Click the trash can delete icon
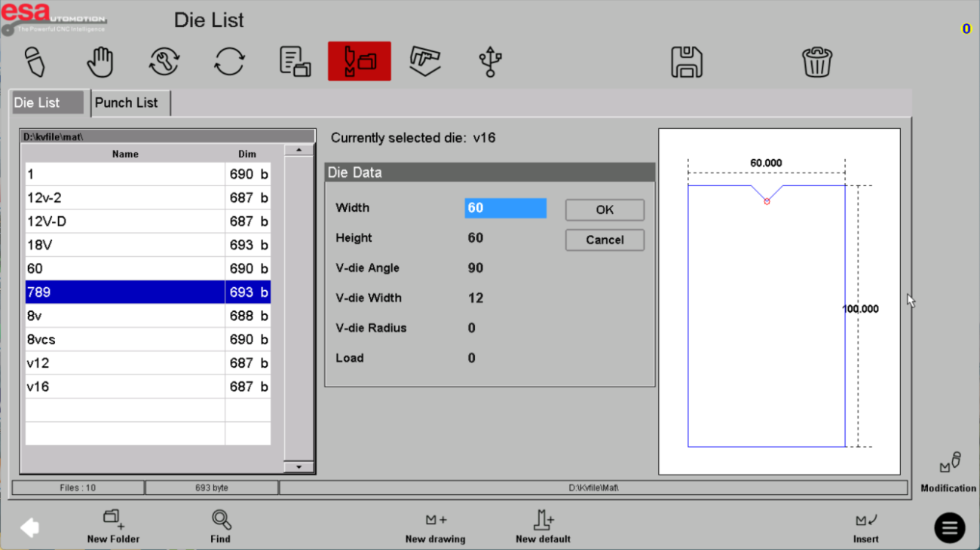This screenshot has width=980, height=550. [x=816, y=62]
